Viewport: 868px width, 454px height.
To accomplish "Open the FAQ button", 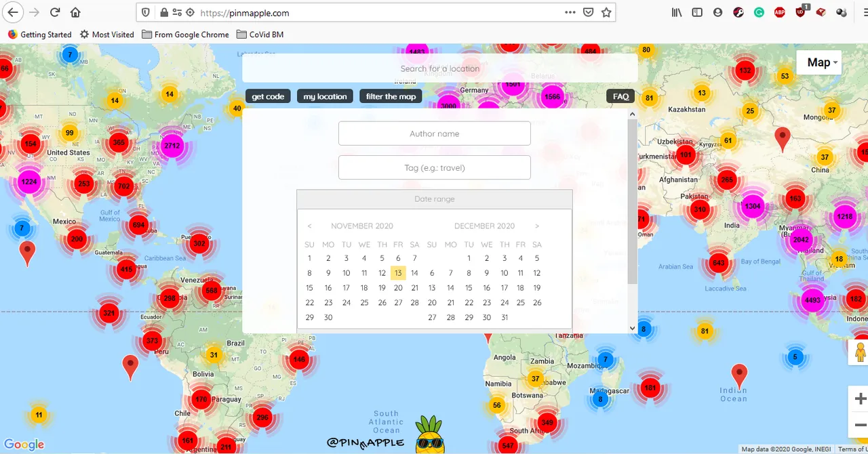I will pyautogui.click(x=620, y=96).
